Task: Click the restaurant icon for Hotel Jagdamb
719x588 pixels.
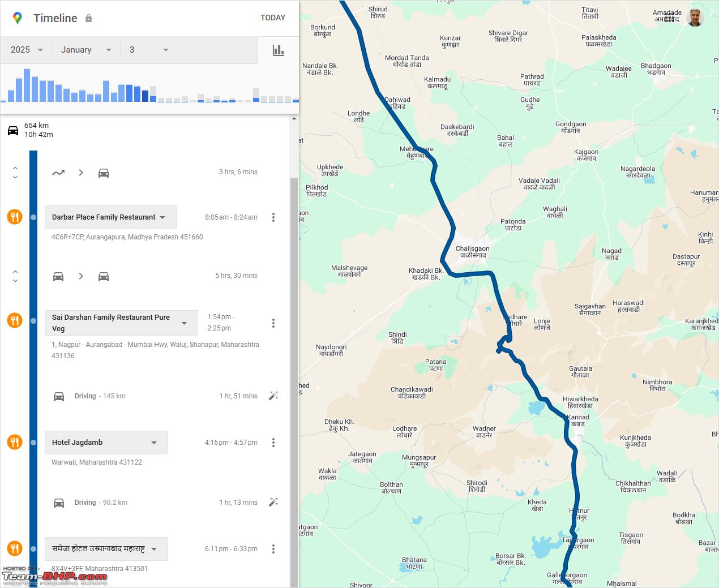Action: (15, 442)
